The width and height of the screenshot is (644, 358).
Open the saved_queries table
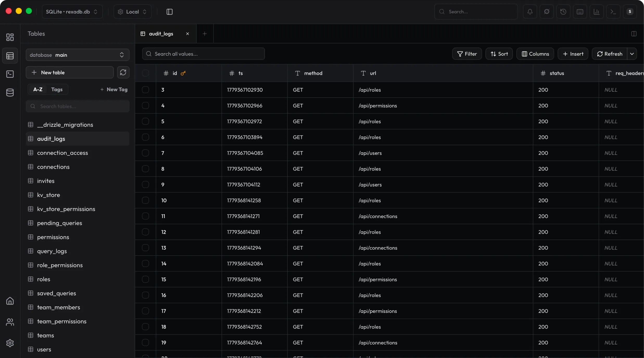pos(78,293)
